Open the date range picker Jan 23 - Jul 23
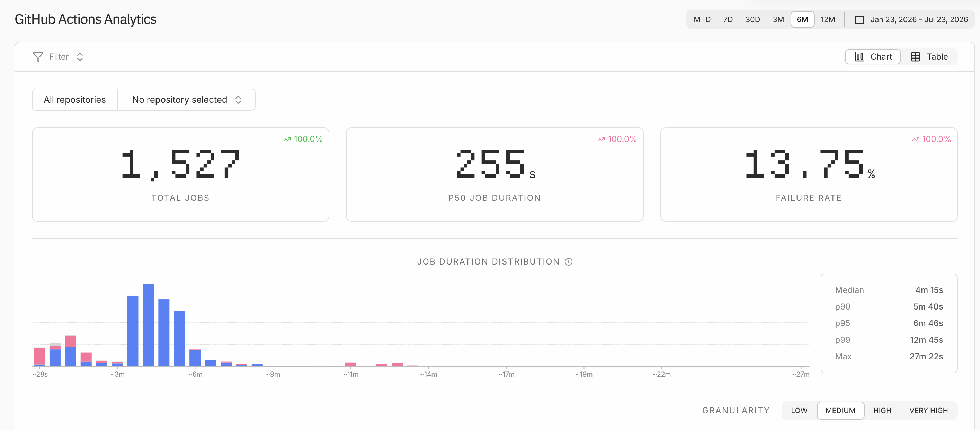This screenshot has height=430, width=980. coord(911,19)
